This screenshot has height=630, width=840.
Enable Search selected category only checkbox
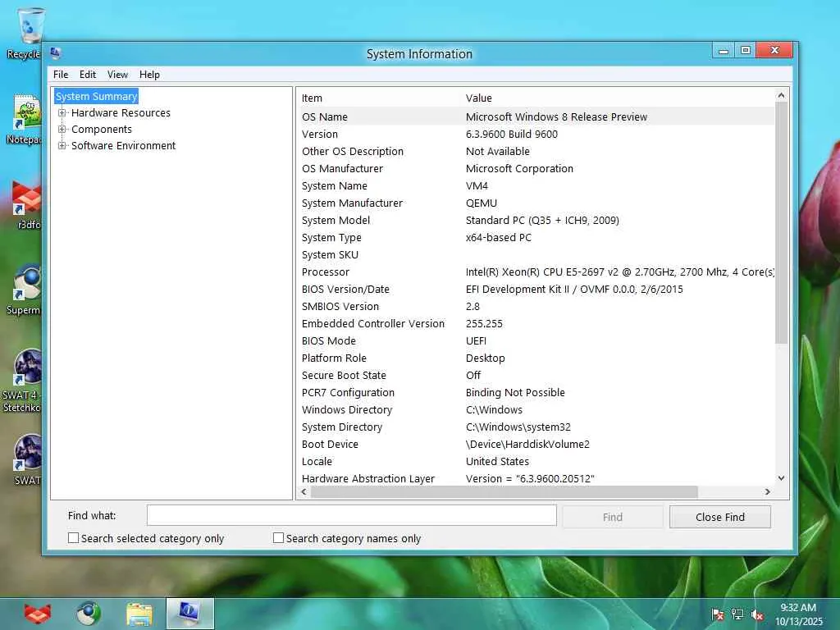pyautogui.click(x=73, y=538)
